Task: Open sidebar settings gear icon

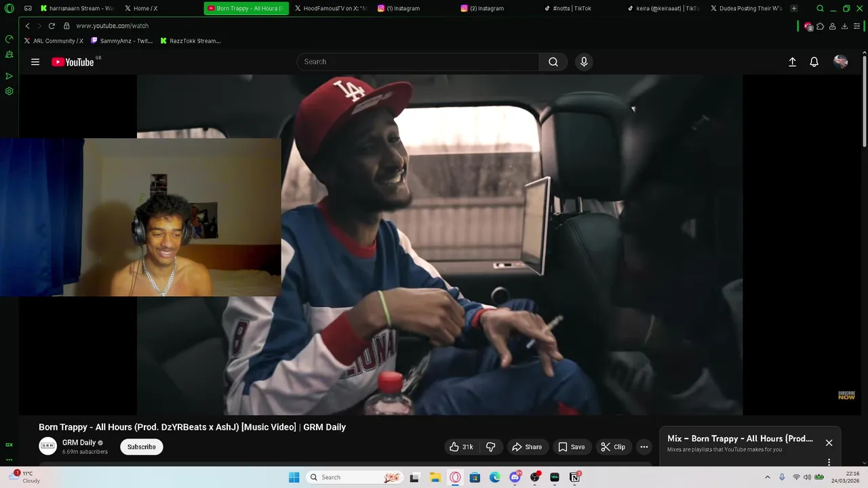Action: (x=9, y=91)
